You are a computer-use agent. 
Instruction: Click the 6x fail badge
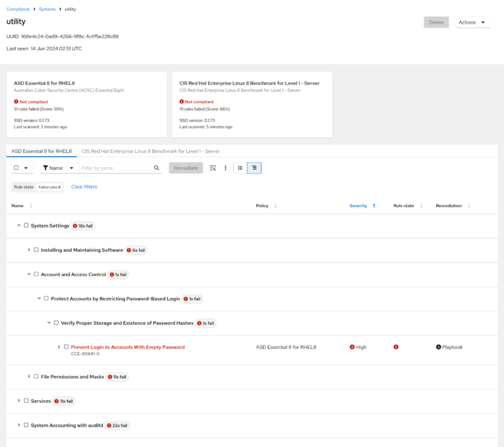coord(136,250)
